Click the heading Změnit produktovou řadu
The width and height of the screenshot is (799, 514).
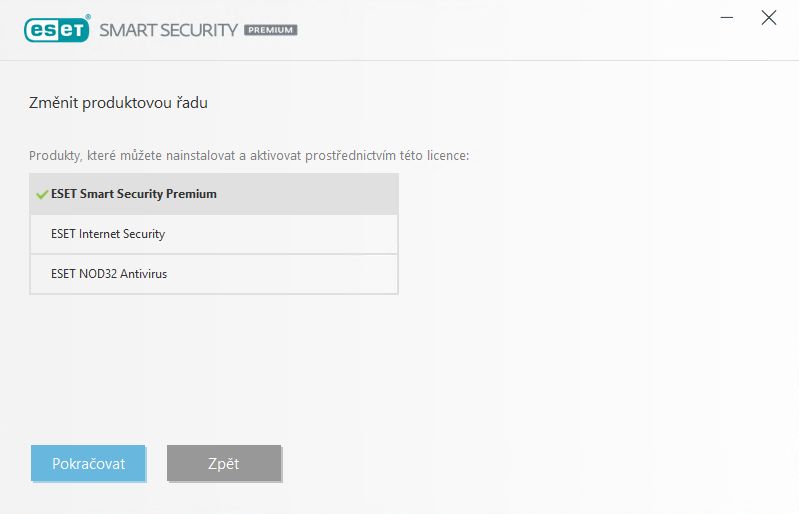pos(118,103)
